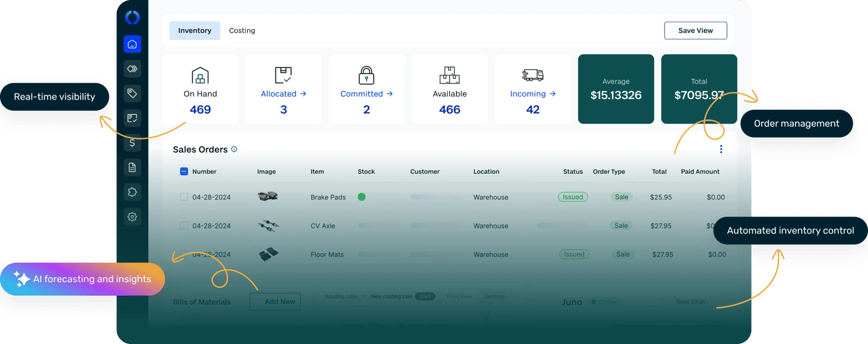The image size is (868, 344).
Task: Click the Stock column header
Action: 366,171
